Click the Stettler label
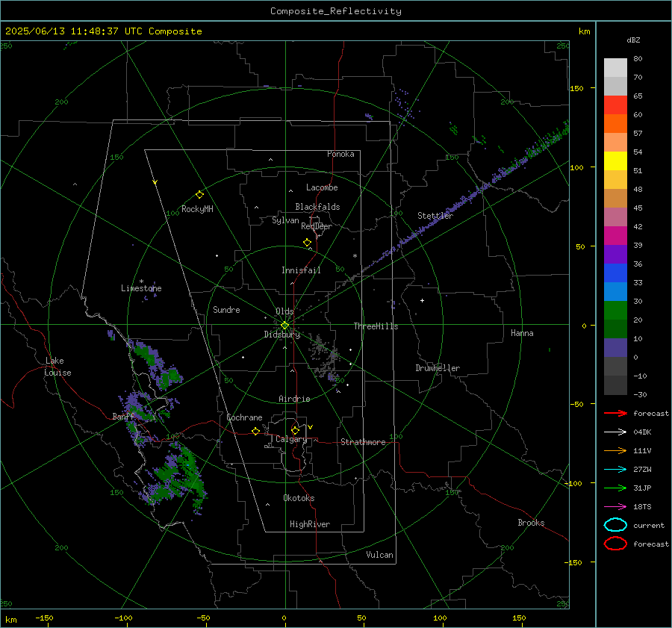This screenshot has height=628, width=672. point(435,216)
